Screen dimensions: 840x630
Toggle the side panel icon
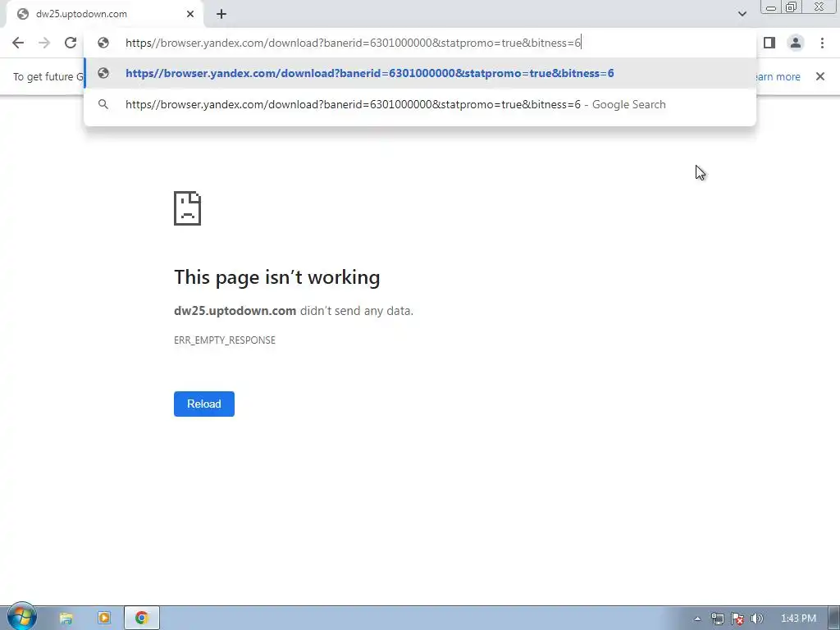point(769,43)
